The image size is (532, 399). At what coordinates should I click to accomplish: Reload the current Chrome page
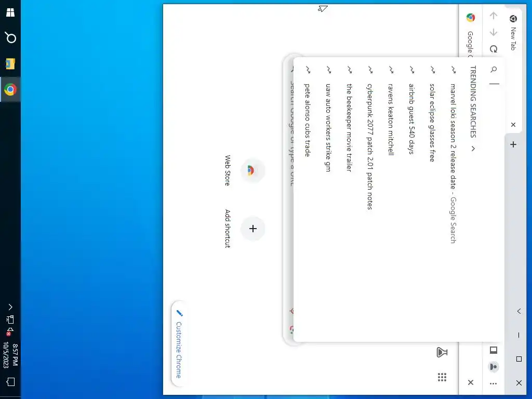click(x=494, y=49)
